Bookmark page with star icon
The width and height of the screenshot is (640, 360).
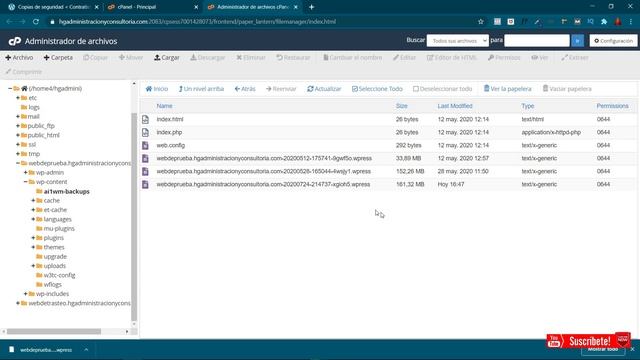[481, 22]
